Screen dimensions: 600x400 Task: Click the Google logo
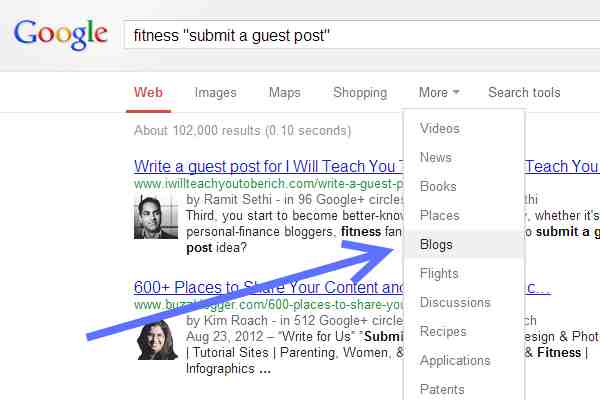tap(60, 34)
